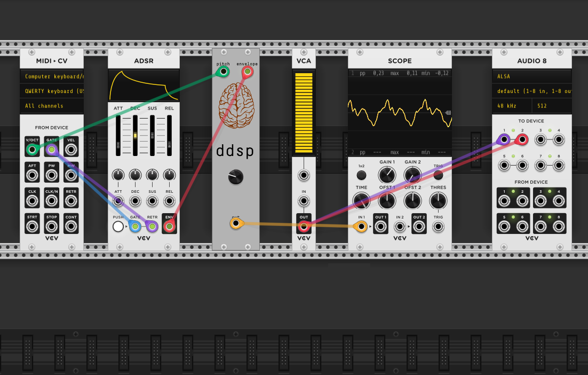
Task: Click the PW pitch wheel port
Action: click(x=52, y=175)
